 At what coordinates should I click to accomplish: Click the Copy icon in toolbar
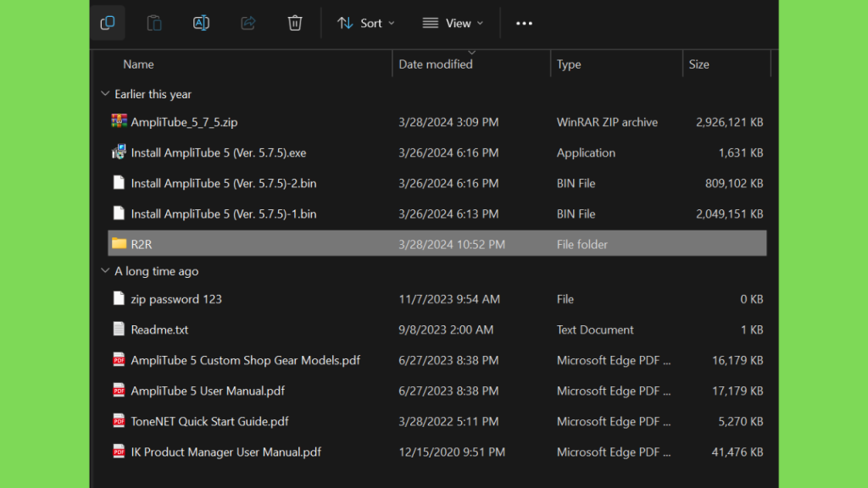[x=108, y=23]
